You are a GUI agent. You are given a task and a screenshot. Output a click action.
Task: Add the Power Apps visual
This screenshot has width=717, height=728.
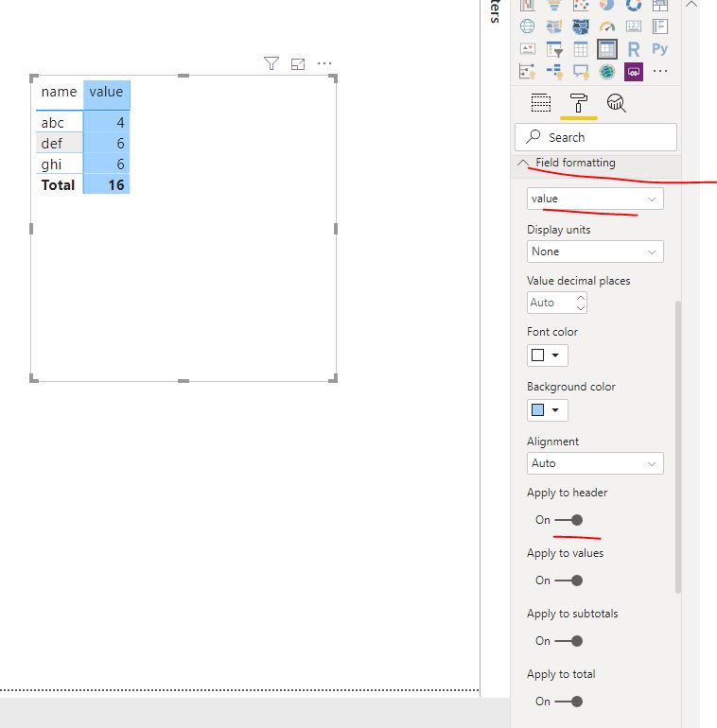click(634, 72)
